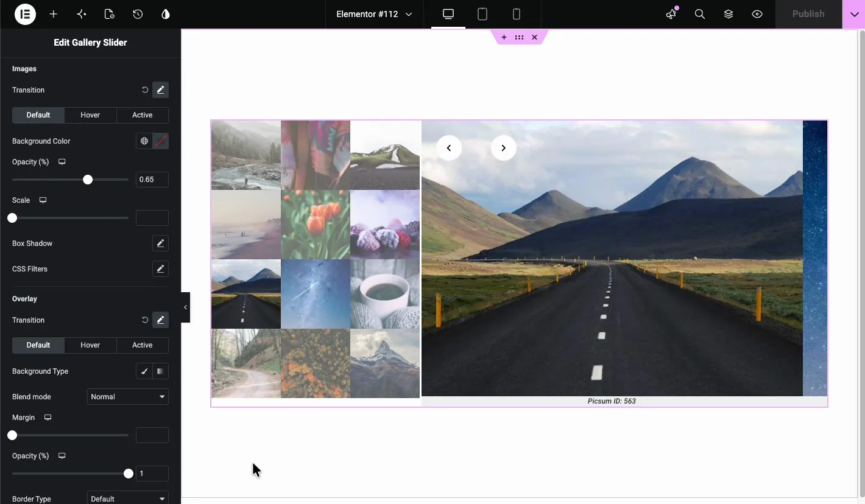This screenshot has height=504, width=865.
Task: Switch to desktop preview mode
Action: 448,14
